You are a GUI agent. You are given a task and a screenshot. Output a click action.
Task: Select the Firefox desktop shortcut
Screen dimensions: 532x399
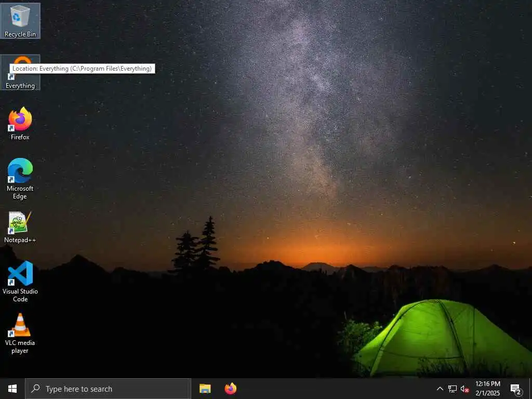pos(20,124)
